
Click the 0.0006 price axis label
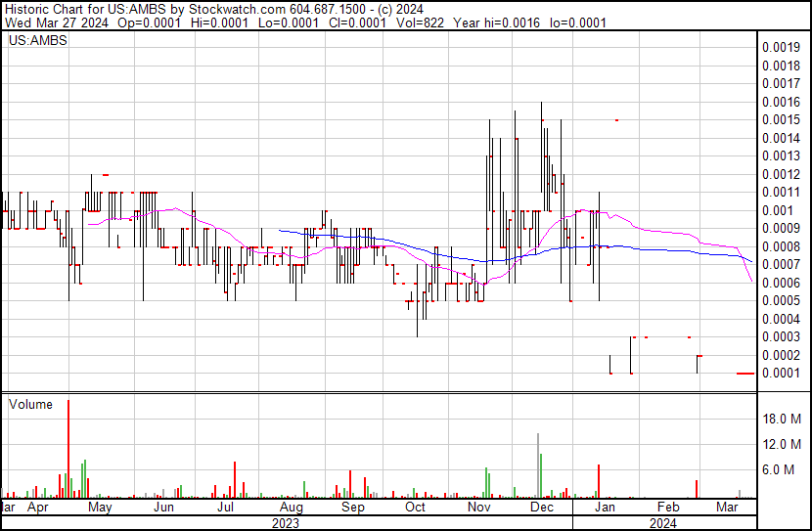point(781,283)
